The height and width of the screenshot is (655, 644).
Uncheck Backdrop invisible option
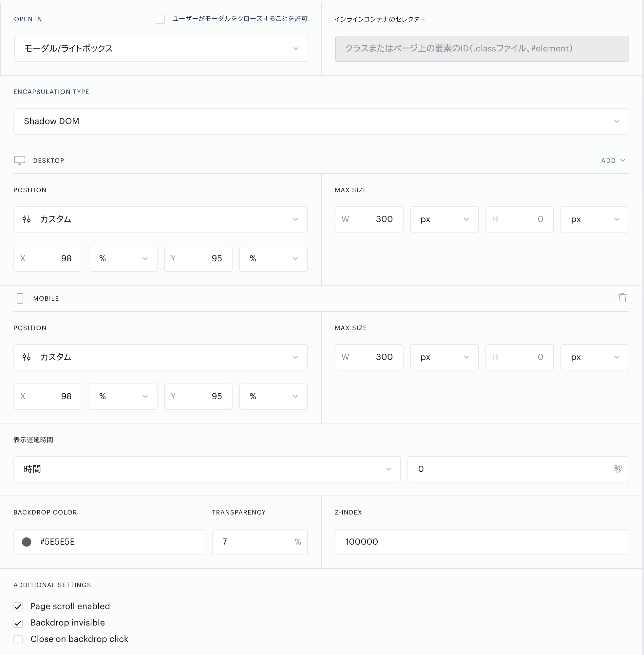pos(18,623)
